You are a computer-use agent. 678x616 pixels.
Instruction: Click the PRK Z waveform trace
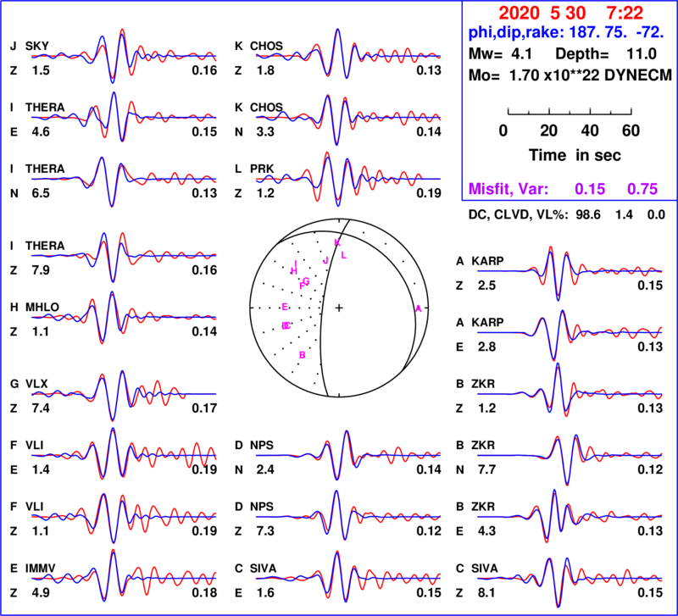348,179
